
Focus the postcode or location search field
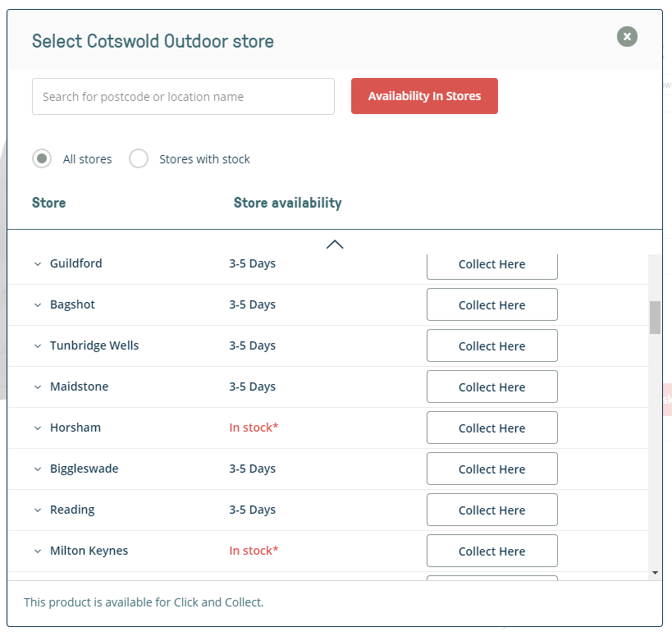click(x=183, y=96)
